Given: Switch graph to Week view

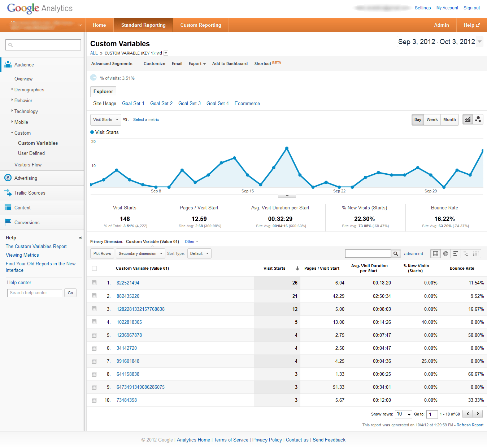Looking at the screenshot, I should (x=432, y=119).
